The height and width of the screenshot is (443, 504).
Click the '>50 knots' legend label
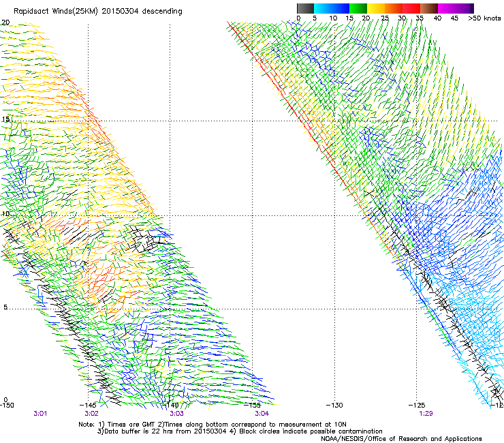pyautogui.click(x=485, y=18)
